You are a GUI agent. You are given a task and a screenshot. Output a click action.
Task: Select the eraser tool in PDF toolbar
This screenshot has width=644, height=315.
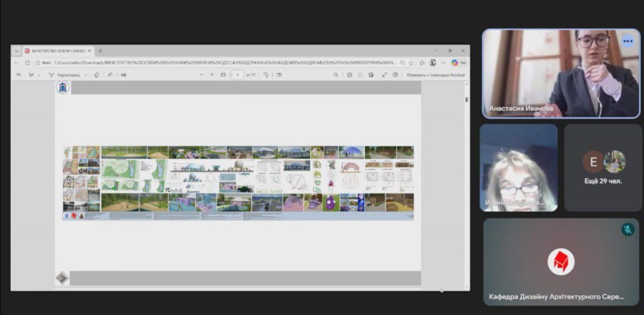pos(96,74)
